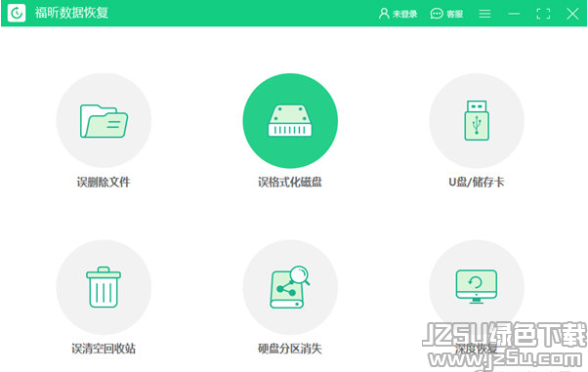Click the 福昕数据恢复 title text
Image resolution: width=588 pixels, height=372 pixels.
click(71, 13)
